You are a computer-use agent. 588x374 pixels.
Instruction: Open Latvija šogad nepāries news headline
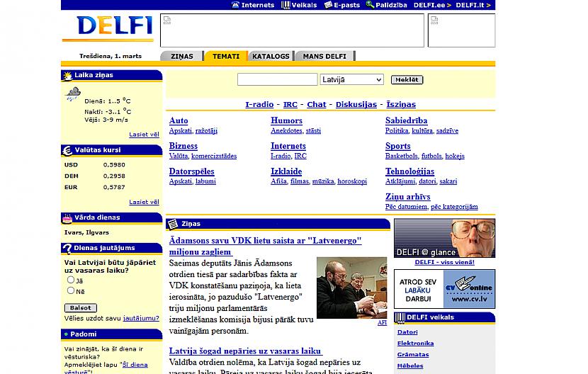[x=246, y=351]
